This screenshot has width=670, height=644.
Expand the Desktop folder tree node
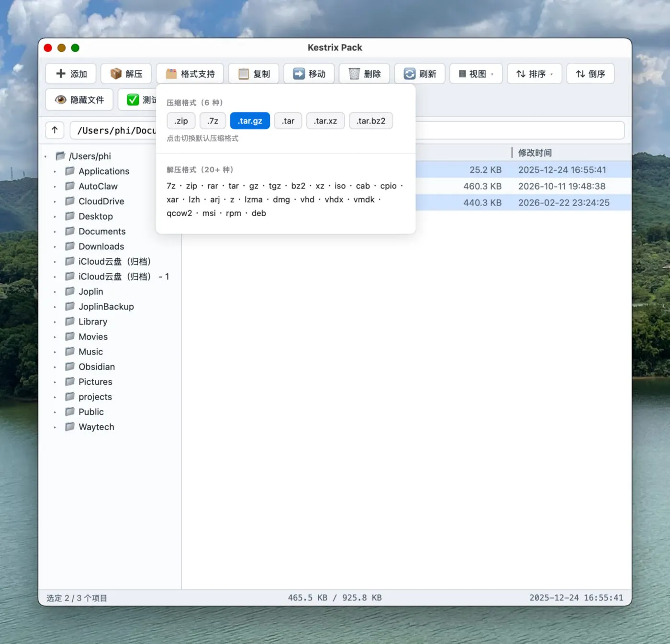click(x=55, y=217)
